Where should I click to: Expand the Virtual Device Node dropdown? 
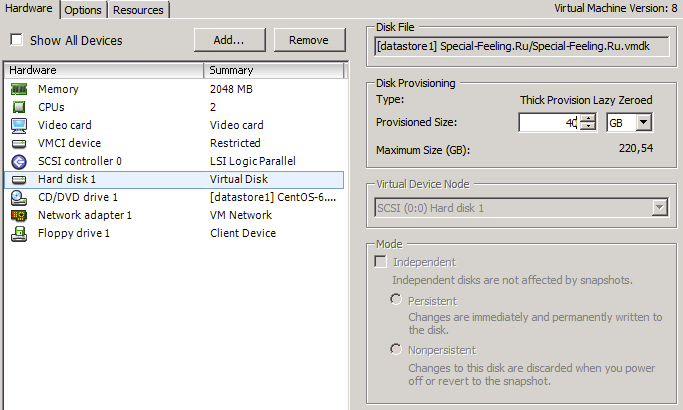click(658, 207)
